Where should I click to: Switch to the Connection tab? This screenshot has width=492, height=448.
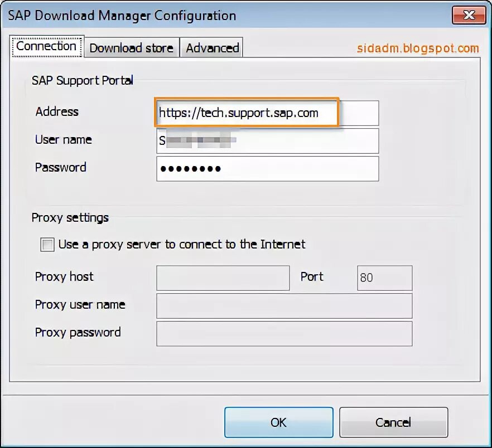click(x=47, y=46)
